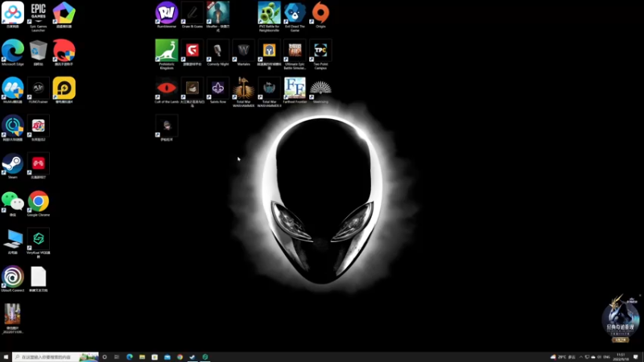Launch Rumbleverse game shortcut
Viewport: 644px width, 362px height.
[167, 14]
